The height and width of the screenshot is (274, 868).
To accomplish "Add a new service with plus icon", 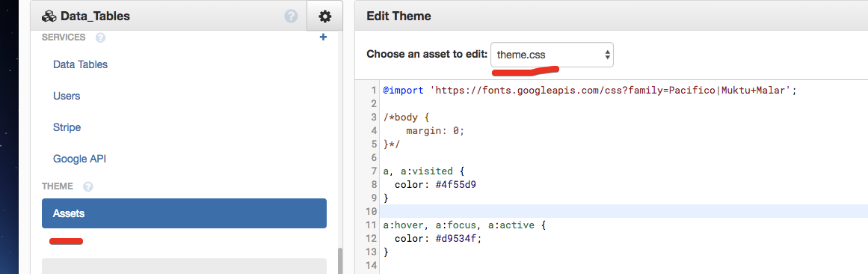I will 323,37.
